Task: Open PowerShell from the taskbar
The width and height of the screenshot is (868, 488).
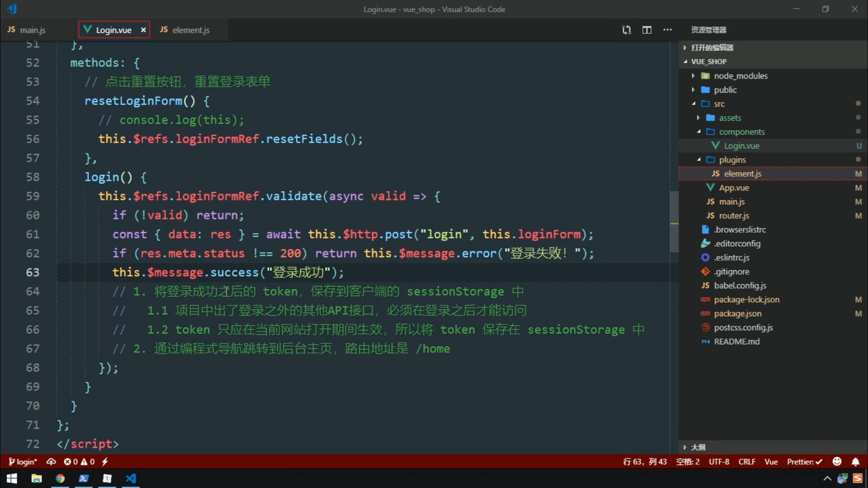Action: point(84,479)
